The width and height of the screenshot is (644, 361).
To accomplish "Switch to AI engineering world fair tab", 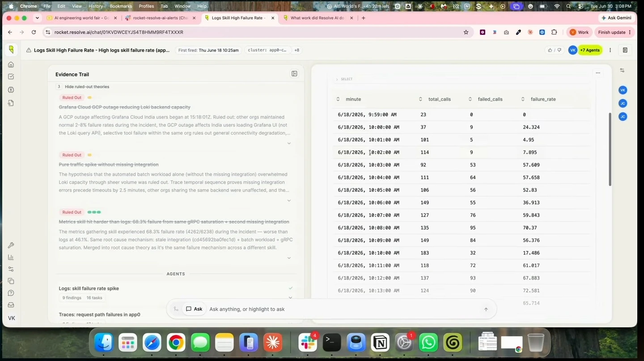I will click(x=82, y=18).
